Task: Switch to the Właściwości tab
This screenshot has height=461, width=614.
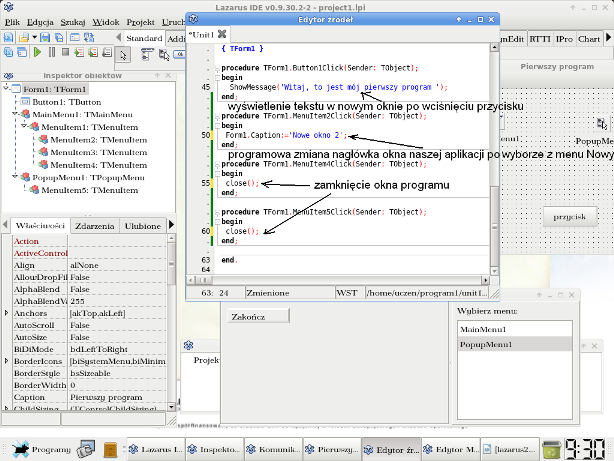Action: point(40,226)
